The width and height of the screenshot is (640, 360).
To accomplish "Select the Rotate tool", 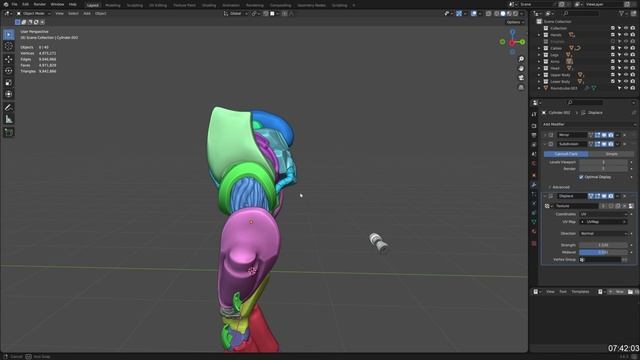I will [9, 71].
